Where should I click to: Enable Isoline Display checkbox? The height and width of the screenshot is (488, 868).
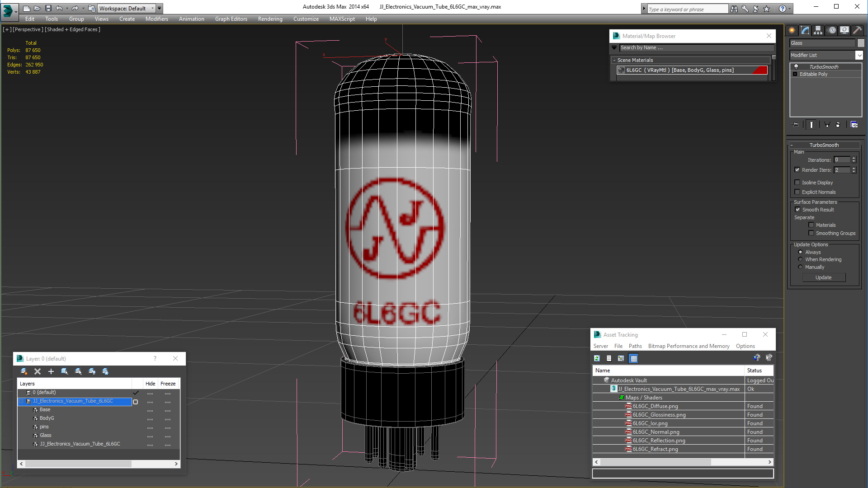point(797,183)
